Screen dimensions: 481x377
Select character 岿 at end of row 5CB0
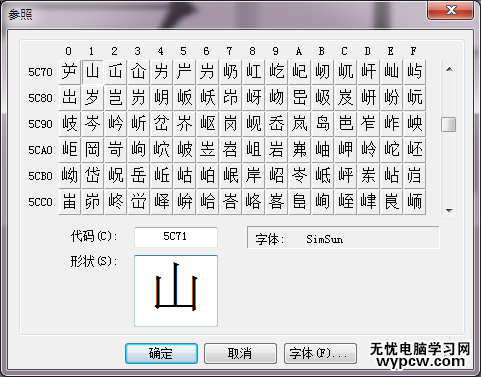(x=415, y=176)
